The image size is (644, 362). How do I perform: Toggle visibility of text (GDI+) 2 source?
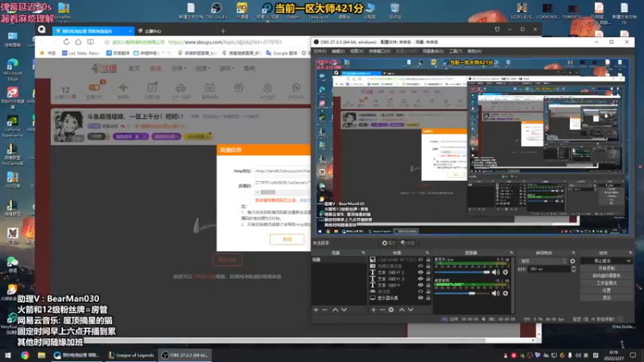(x=420, y=273)
